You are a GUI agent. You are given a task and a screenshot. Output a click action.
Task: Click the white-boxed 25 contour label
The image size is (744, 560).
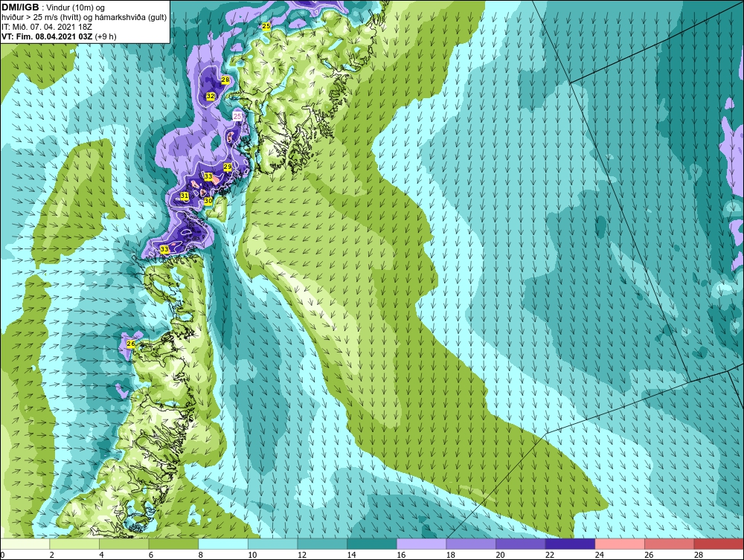pos(237,116)
